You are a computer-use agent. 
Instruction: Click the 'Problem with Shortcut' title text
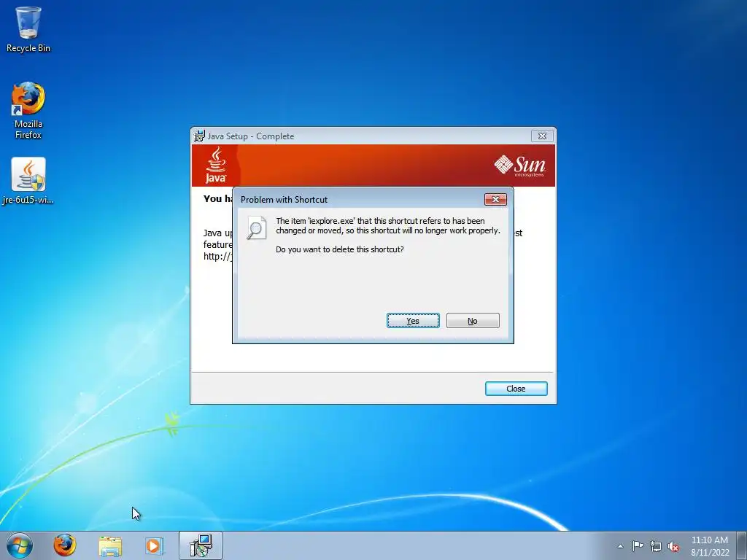coord(284,200)
